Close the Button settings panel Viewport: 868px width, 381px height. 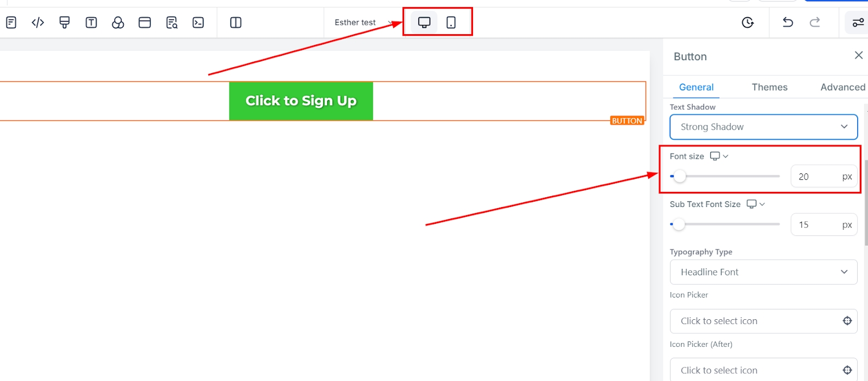[x=859, y=55]
